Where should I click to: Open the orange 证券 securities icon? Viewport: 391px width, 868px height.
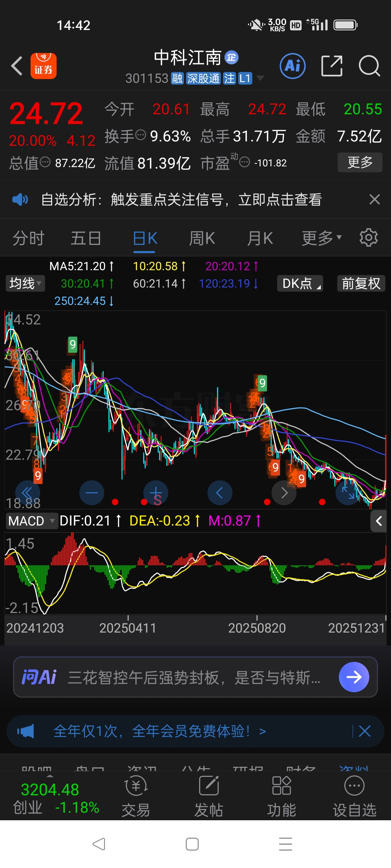click(x=43, y=66)
